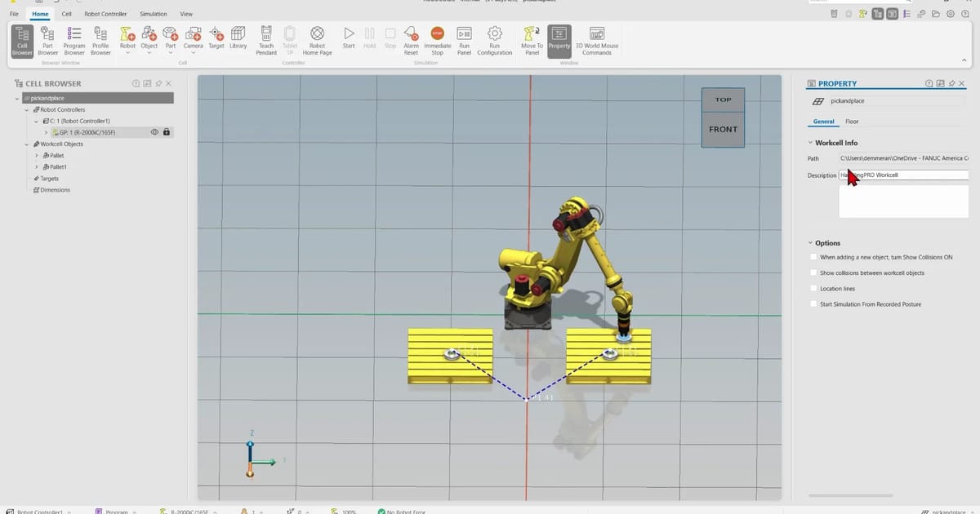980x514 pixels.
Task: Open the Cell Browser window
Action: [23, 40]
